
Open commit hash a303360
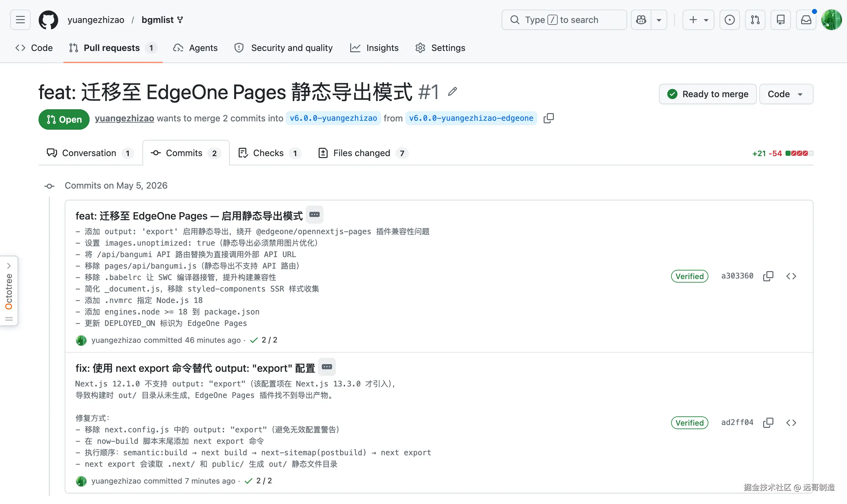pyautogui.click(x=737, y=276)
